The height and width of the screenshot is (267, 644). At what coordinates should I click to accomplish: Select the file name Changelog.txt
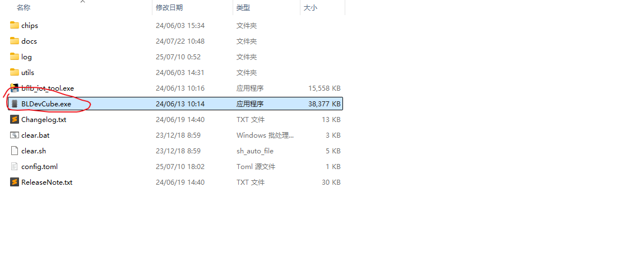pyautogui.click(x=44, y=120)
